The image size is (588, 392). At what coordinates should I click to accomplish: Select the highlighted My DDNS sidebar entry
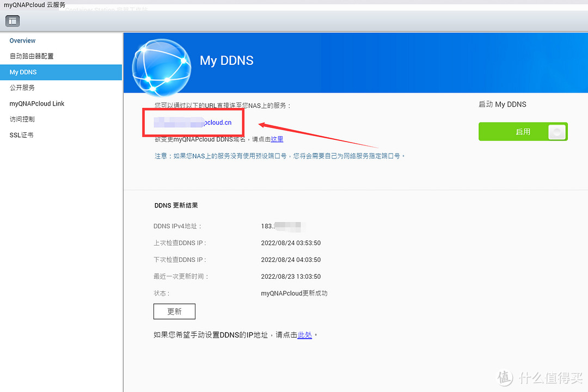pyautogui.click(x=23, y=71)
